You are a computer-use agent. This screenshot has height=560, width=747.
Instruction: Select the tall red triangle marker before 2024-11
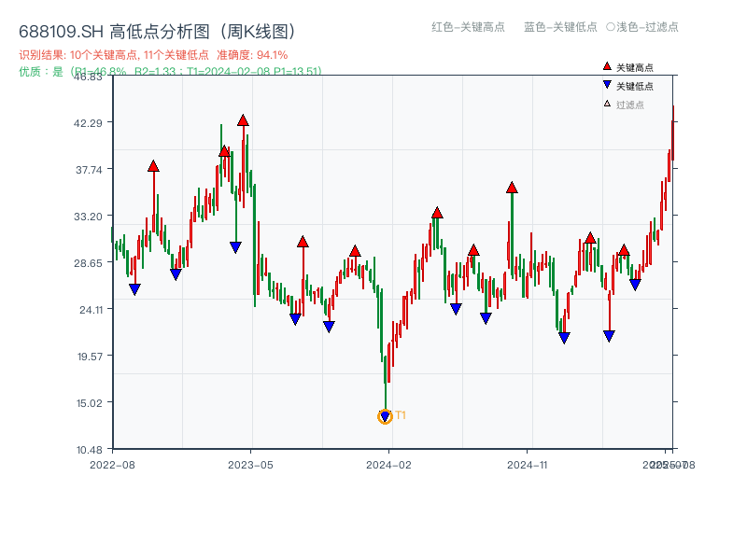point(510,187)
